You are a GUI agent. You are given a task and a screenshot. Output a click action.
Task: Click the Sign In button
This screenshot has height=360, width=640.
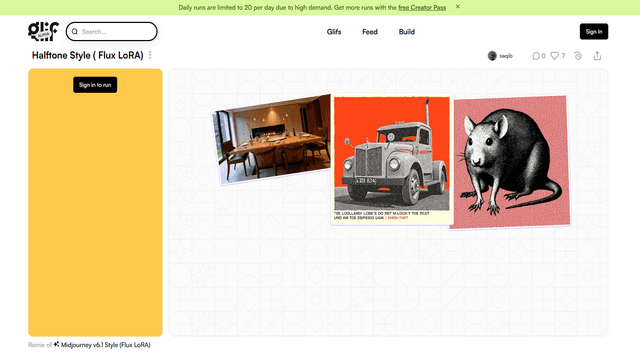pos(594,31)
